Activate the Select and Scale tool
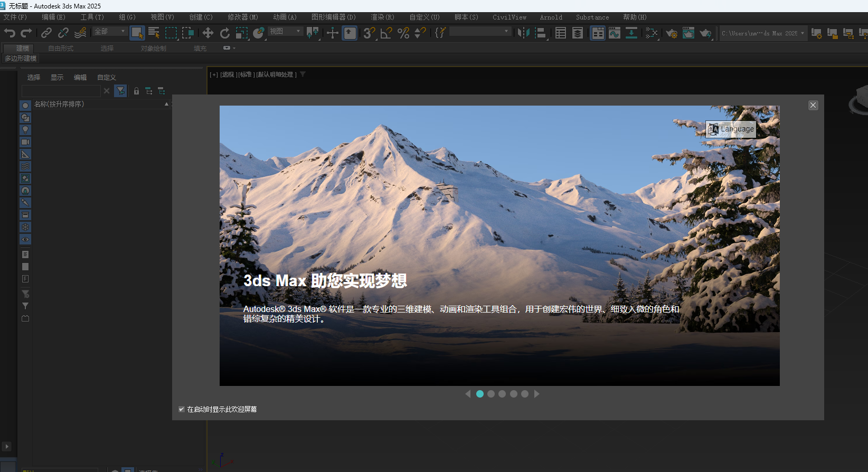Screen dimensions: 868x472 [x=242, y=33]
